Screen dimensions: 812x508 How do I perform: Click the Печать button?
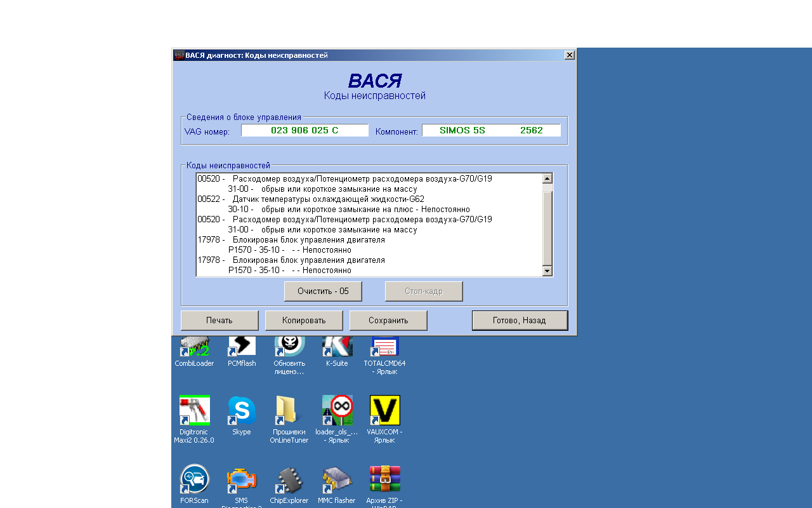pyautogui.click(x=219, y=321)
